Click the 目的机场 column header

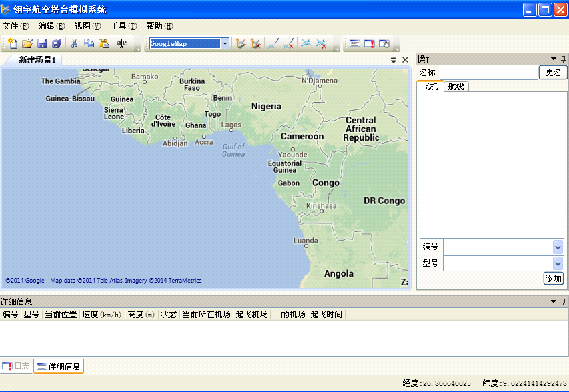click(290, 315)
